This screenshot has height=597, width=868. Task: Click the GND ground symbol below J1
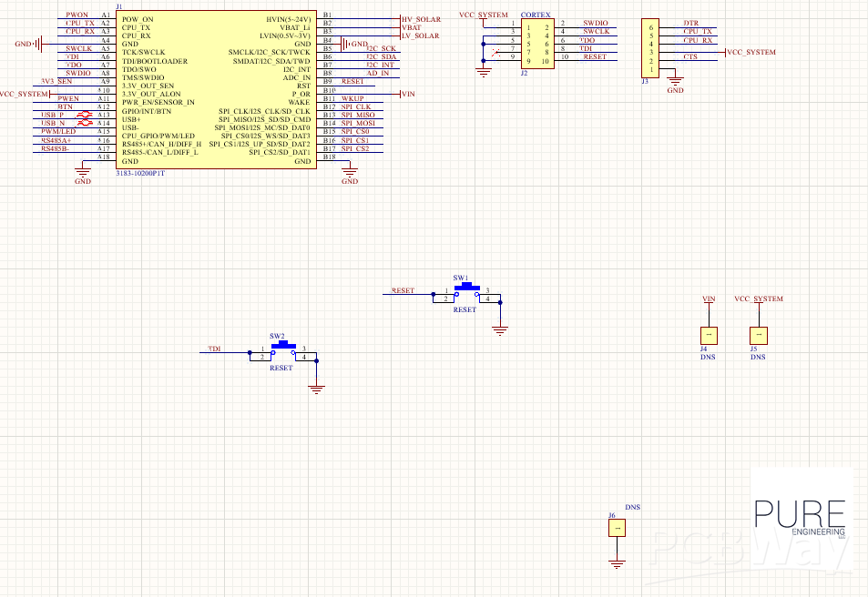(x=82, y=173)
